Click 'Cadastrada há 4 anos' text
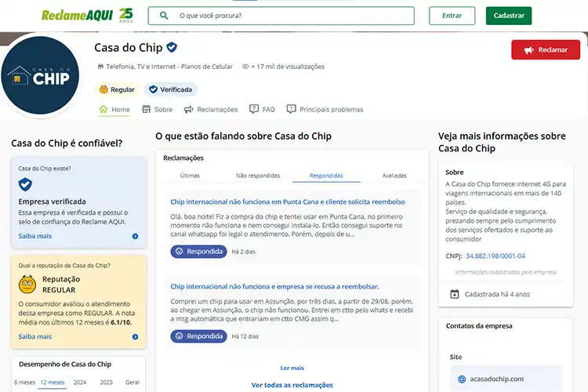588x392 pixels. coord(497,294)
